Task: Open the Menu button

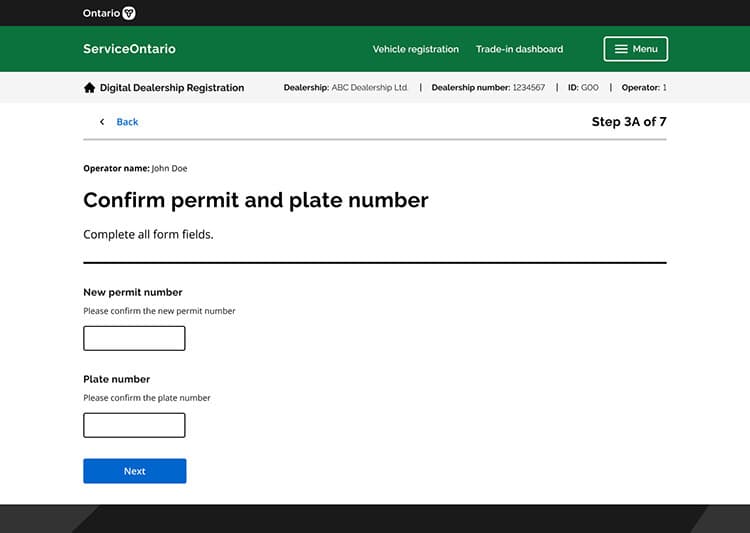Action: pos(635,49)
